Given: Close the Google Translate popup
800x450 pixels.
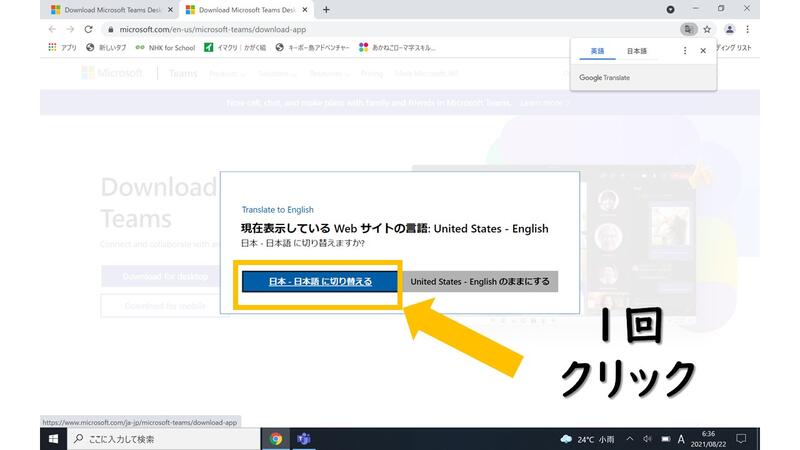Looking at the screenshot, I should (x=703, y=50).
